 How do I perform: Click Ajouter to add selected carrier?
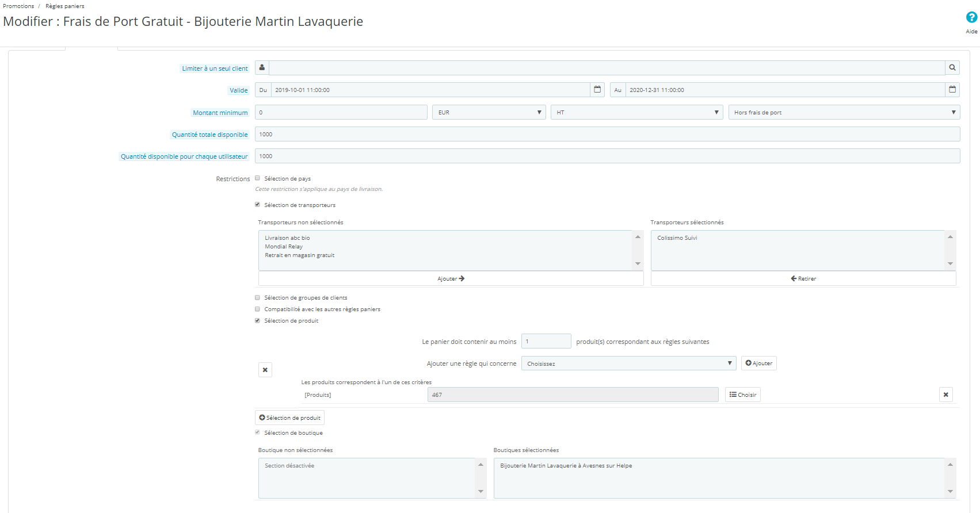point(451,278)
